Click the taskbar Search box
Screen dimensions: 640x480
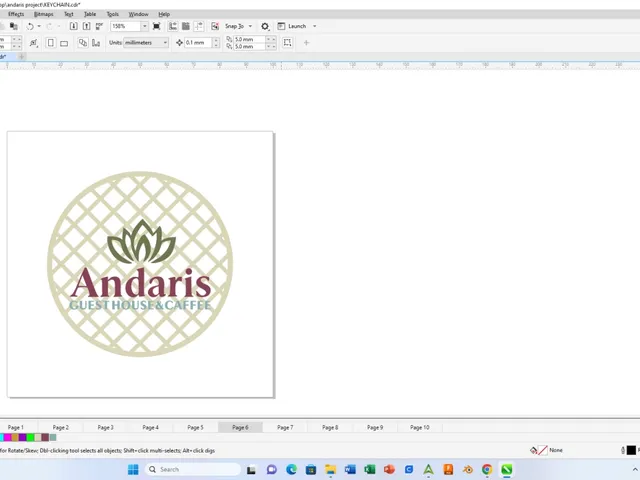coord(192,469)
